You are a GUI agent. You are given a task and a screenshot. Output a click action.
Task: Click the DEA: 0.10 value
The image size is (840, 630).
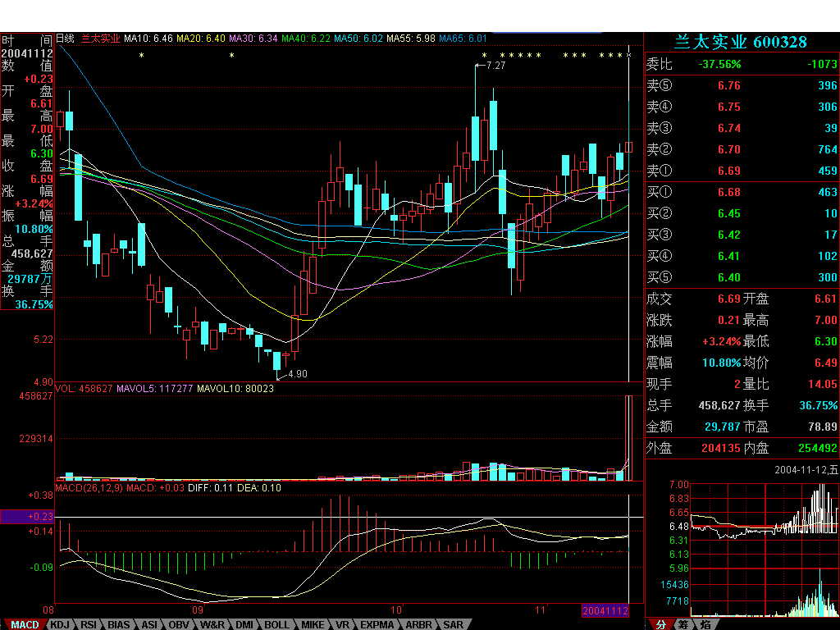tap(259, 488)
